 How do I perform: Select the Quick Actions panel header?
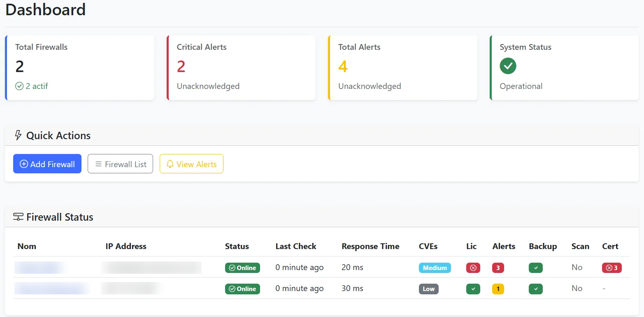click(58, 135)
